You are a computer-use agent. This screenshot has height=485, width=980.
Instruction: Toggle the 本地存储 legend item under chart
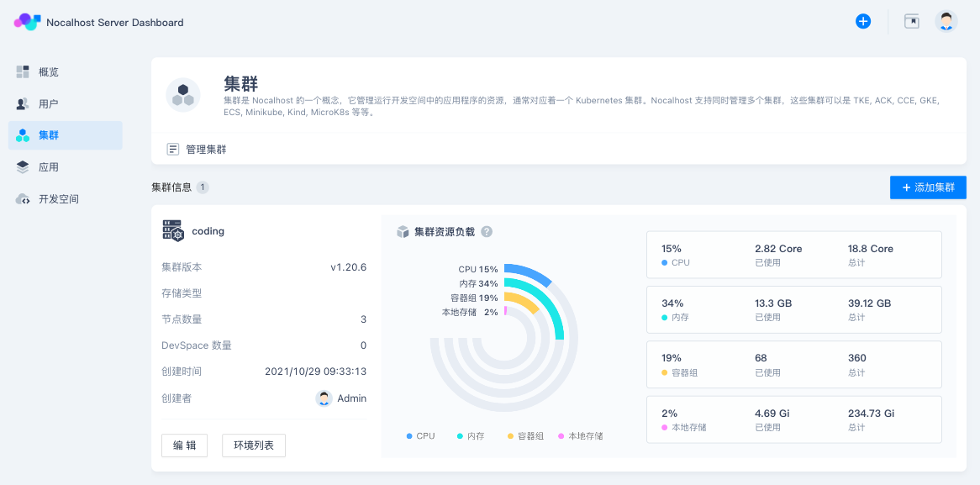tap(581, 435)
